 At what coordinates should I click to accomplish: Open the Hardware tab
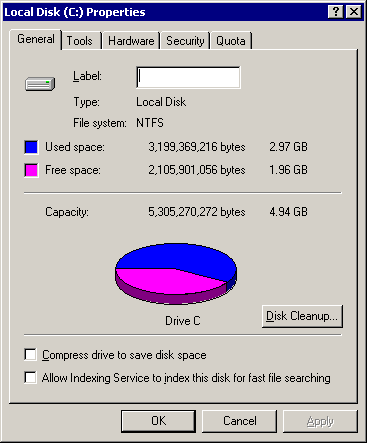pyautogui.click(x=131, y=41)
